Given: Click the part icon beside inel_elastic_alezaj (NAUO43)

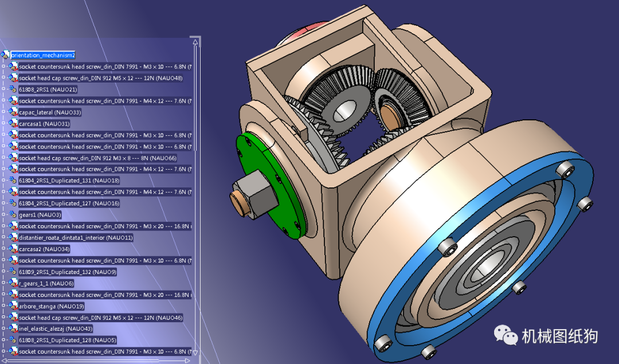Looking at the screenshot, I should pos(13,328).
